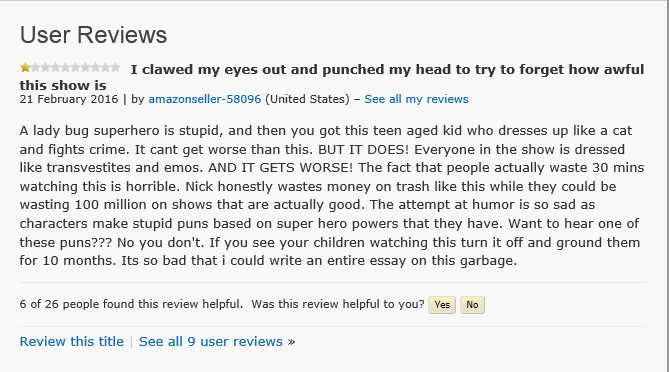Screen dimensions: 669x372
Task: Mark the review unhelpful with No
Action: [472, 305]
